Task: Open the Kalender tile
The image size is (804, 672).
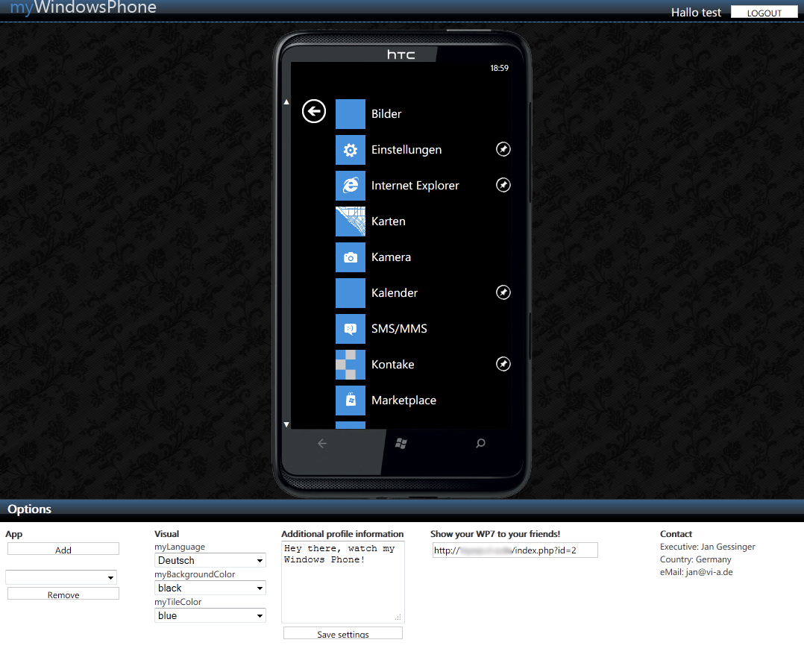Action: [351, 292]
